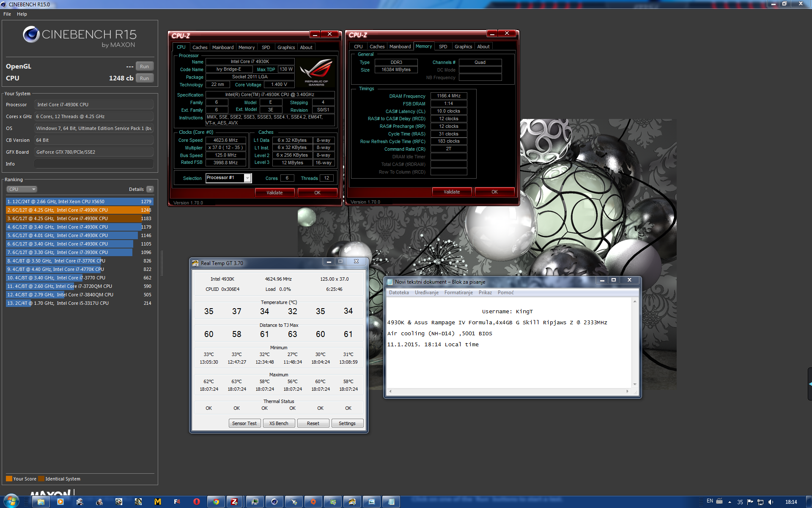Click the F4 icon in the taskbar
812x508 pixels.
click(177, 502)
